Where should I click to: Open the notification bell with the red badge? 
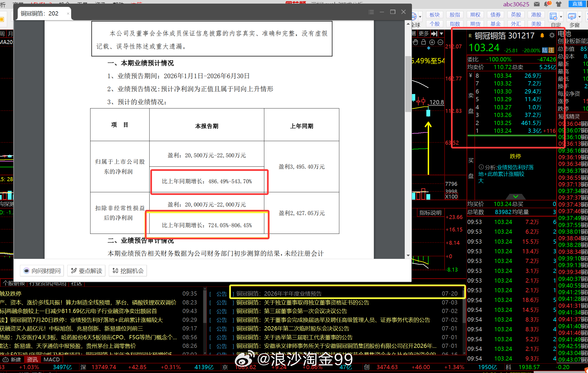click(x=548, y=4)
